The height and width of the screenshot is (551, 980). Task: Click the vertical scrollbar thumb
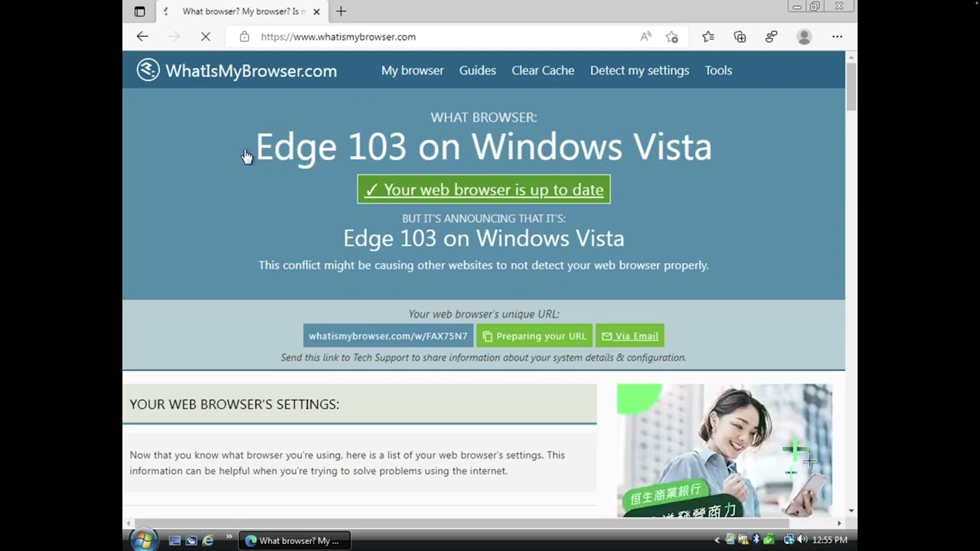pyautogui.click(x=851, y=88)
